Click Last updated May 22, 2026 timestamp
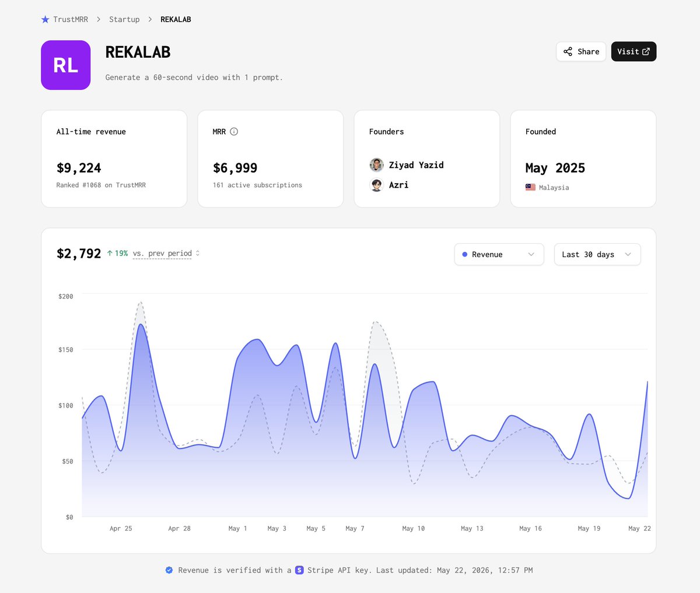The height and width of the screenshot is (593, 700). pyautogui.click(x=454, y=570)
